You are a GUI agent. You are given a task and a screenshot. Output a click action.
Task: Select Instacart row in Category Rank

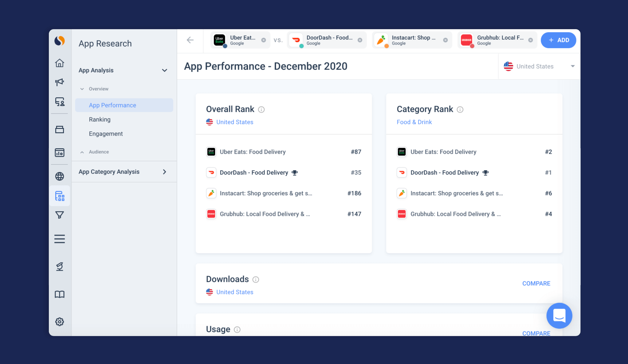(474, 193)
